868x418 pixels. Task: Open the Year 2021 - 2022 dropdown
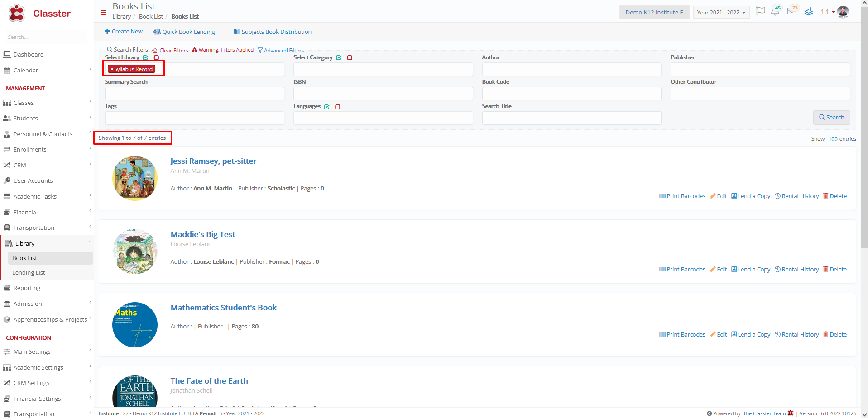click(721, 12)
